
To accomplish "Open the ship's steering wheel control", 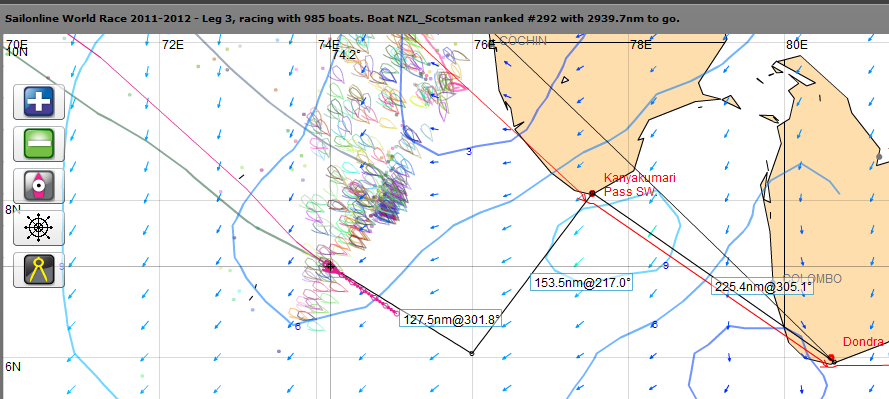I will click(x=39, y=228).
